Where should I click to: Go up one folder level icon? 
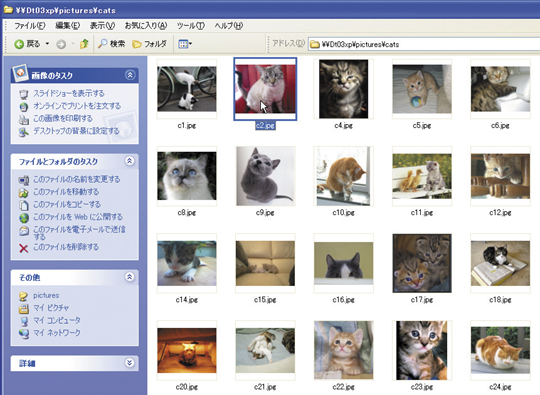[84, 44]
